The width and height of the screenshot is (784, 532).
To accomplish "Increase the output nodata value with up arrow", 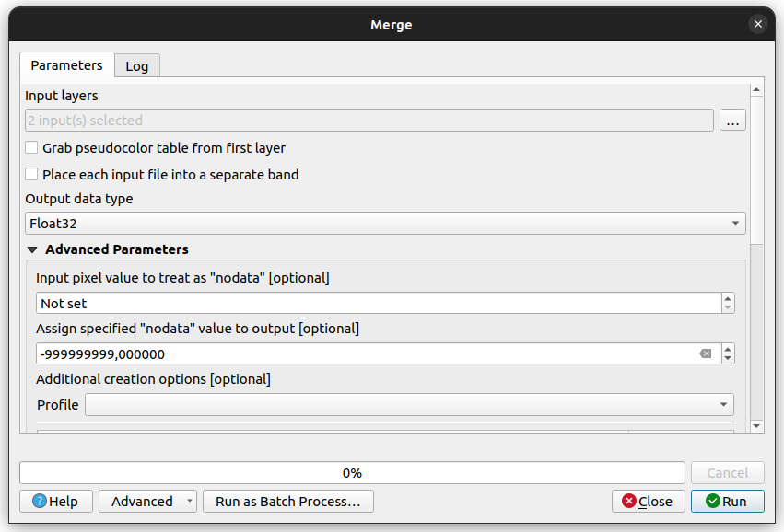I will coord(728,349).
